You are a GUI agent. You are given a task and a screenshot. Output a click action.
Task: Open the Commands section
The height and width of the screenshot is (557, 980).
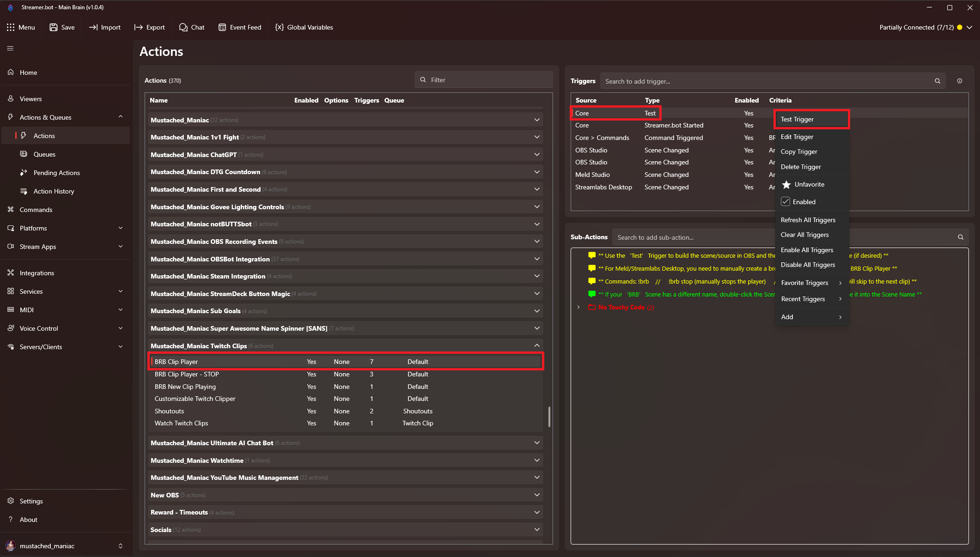(35, 210)
